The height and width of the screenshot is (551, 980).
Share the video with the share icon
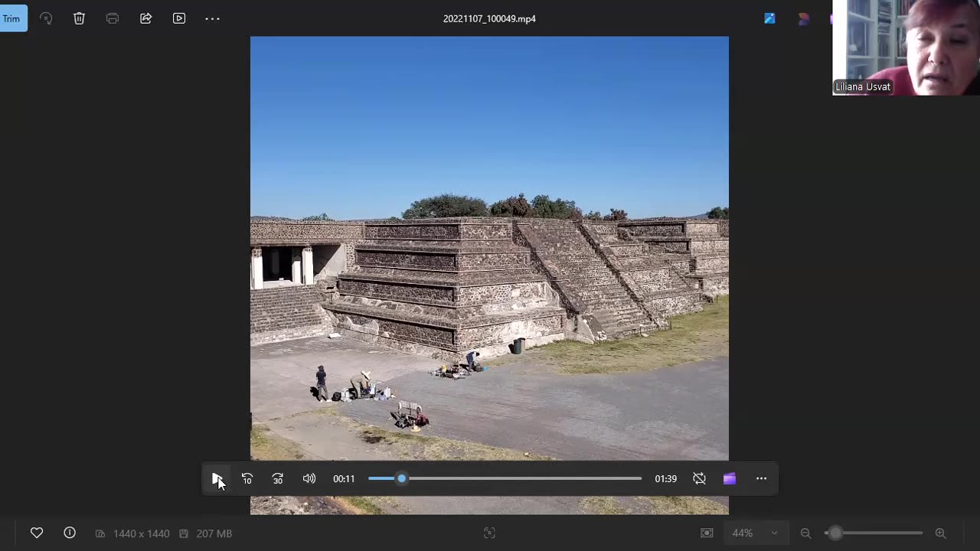point(145,18)
